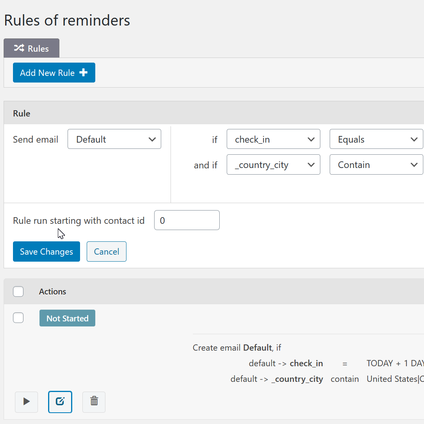Click the Rules of reminders heading
Screen dimensions: 424x424
(67, 20)
